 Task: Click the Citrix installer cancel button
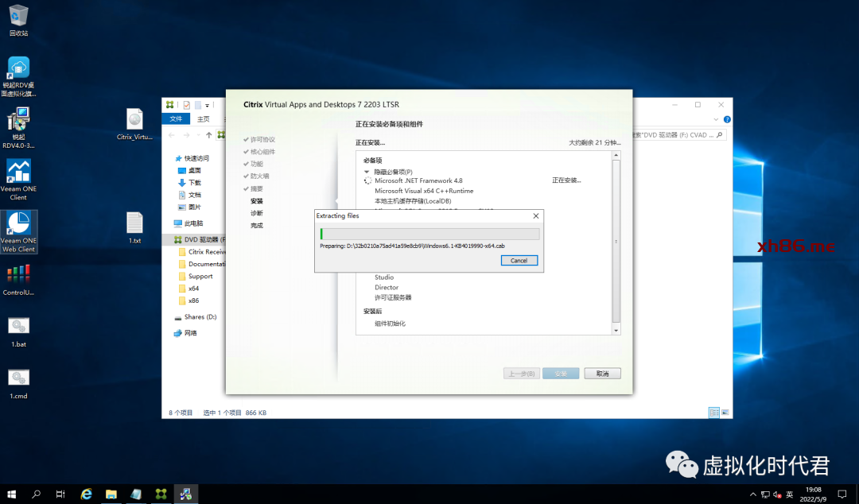[x=602, y=374]
